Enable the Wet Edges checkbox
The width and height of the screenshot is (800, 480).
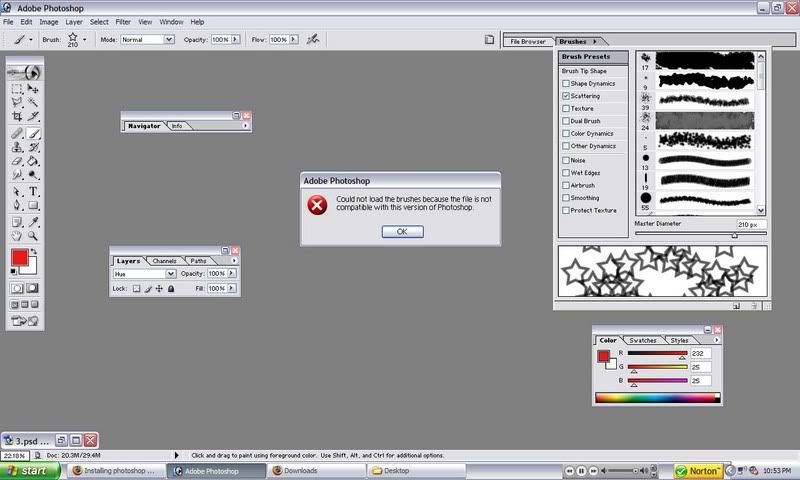(566, 172)
